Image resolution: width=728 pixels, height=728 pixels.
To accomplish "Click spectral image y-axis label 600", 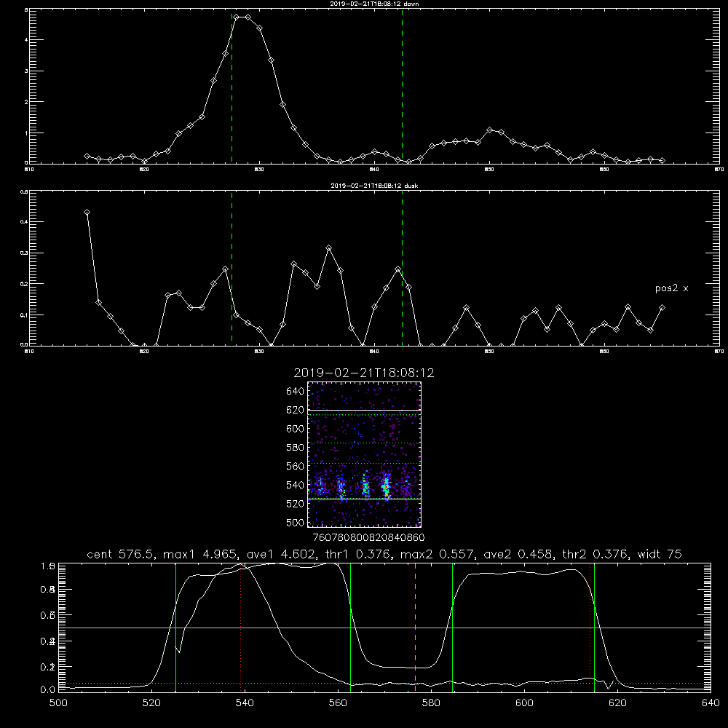I will point(295,429).
